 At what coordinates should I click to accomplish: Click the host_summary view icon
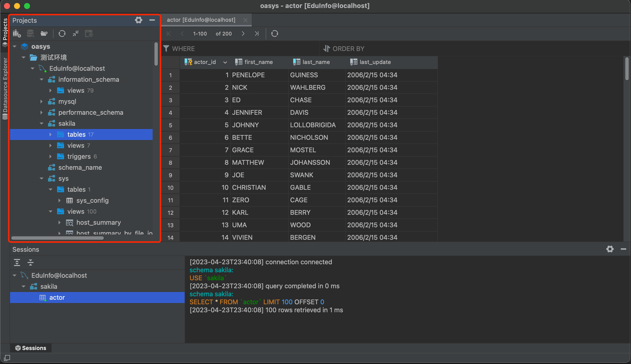click(70, 222)
